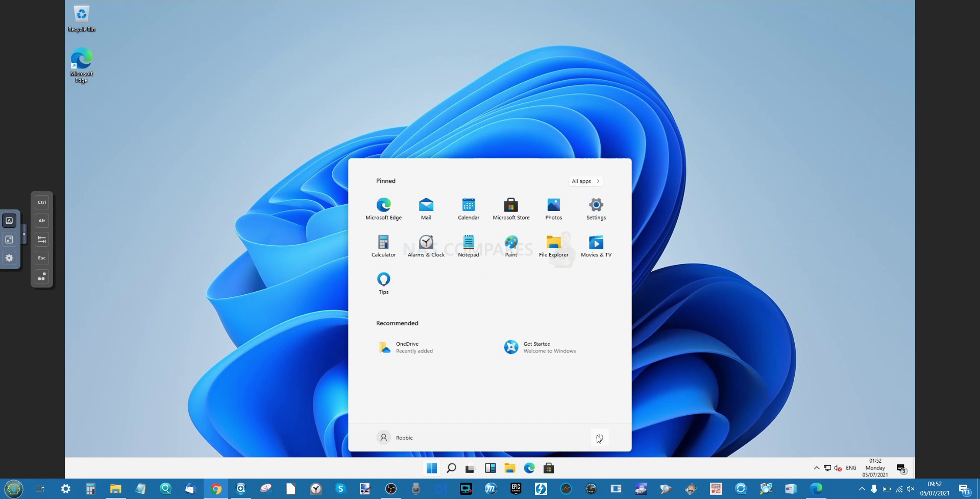This screenshot has height=499, width=980.
Task: Open Search on Windows 11 taskbar
Action: coord(451,468)
